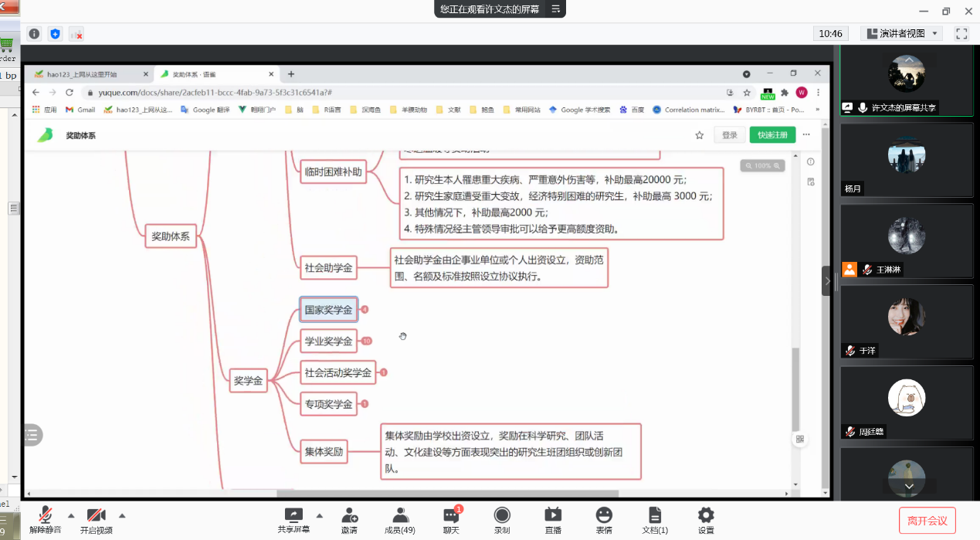This screenshot has height=540, width=980.
Task: Open the speaker view (演讲者视图) dropdown
Action: tap(900, 33)
